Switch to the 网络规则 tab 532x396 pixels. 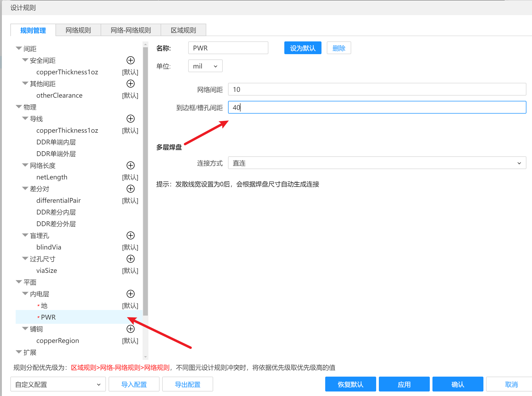point(78,30)
